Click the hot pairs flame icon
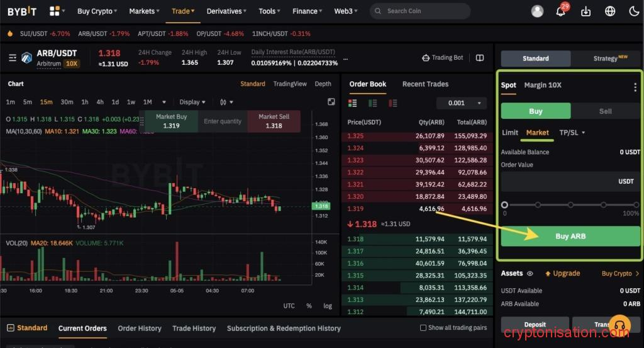The image size is (644, 348). click(10, 34)
